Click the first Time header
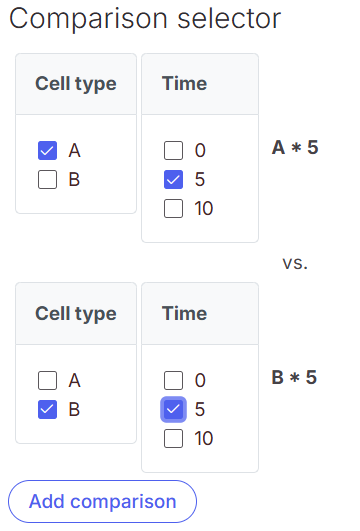This screenshot has height=531, width=360. [x=200, y=84]
